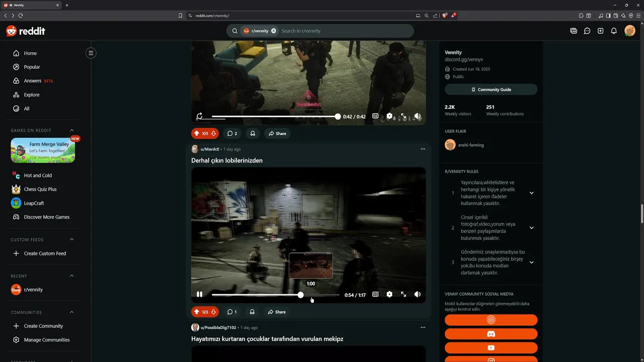Image resolution: width=644 pixels, height=362 pixels.
Task: Toggle captions on the 1:17 video
Action: coord(375,295)
